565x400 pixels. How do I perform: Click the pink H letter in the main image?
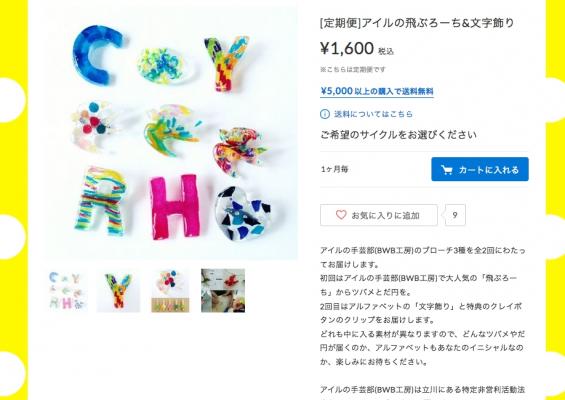coord(175,206)
